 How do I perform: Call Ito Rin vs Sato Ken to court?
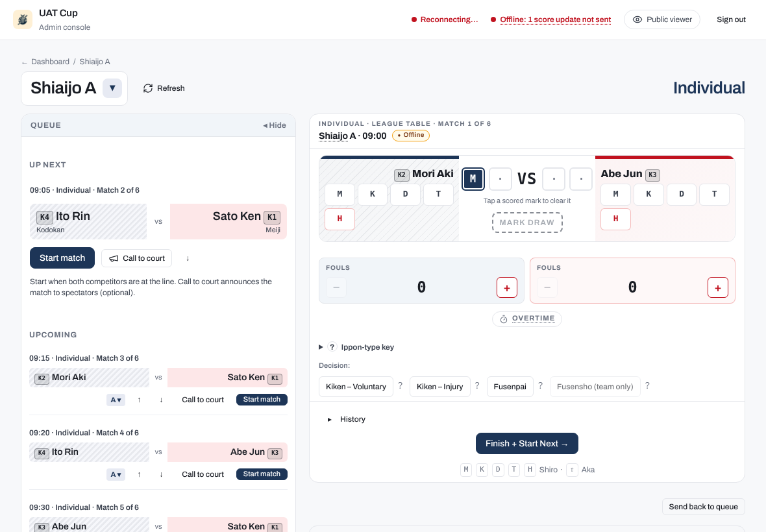[137, 258]
